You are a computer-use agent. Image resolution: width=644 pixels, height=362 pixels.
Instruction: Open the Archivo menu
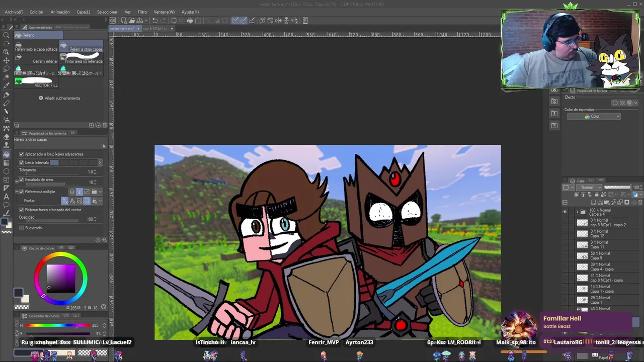coord(14,12)
